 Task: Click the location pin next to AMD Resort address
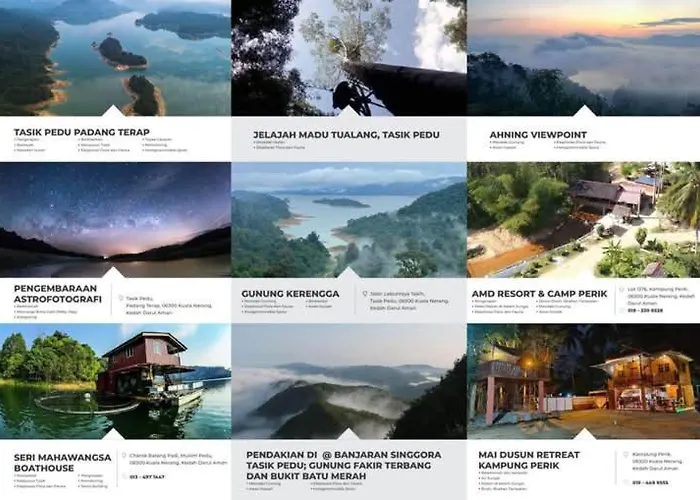(x=621, y=289)
